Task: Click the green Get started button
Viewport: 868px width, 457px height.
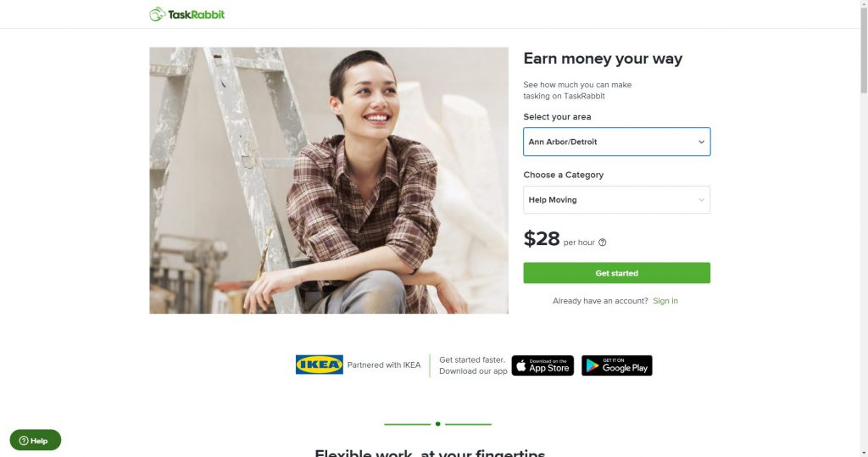Action: pyautogui.click(x=617, y=273)
